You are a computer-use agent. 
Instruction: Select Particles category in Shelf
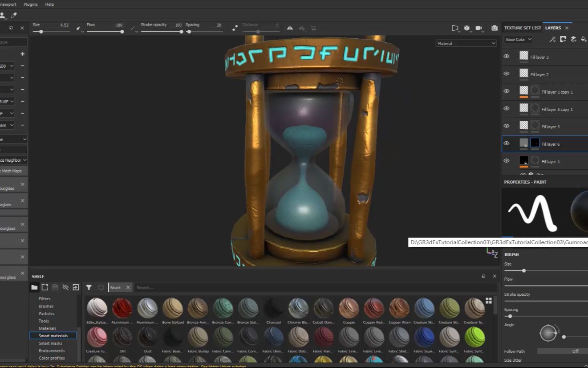coord(46,314)
